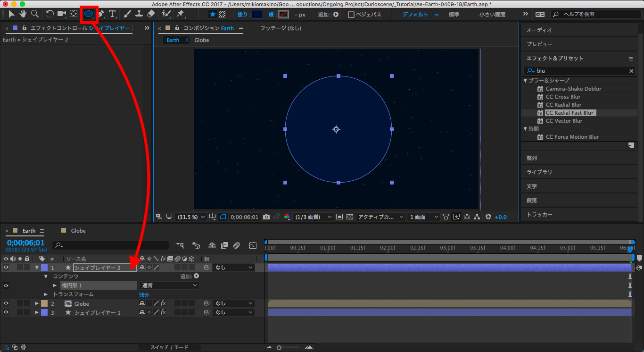The width and height of the screenshot is (644, 352).
Task: Open the 標準 workspace
Action: tap(454, 15)
